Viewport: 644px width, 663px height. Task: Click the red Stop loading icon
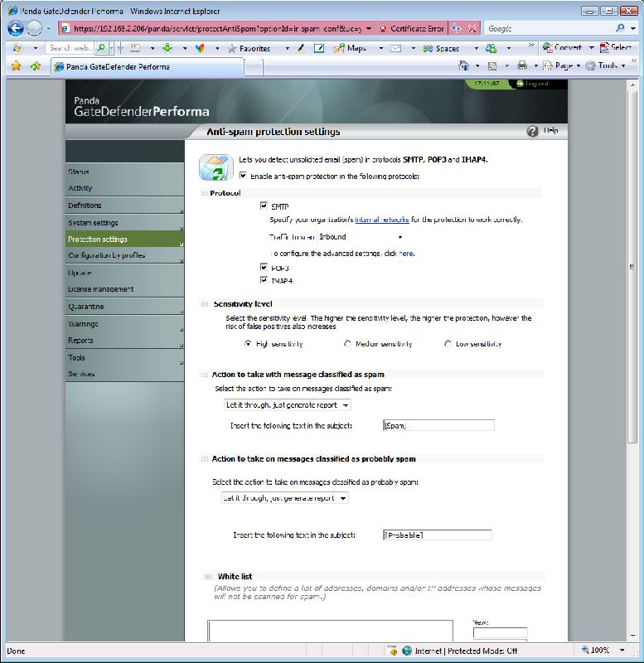coord(472,28)
